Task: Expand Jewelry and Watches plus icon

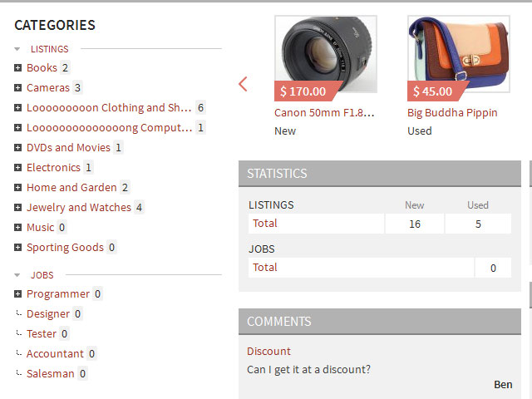Action: pyautogui.click(x=17, y=207)
